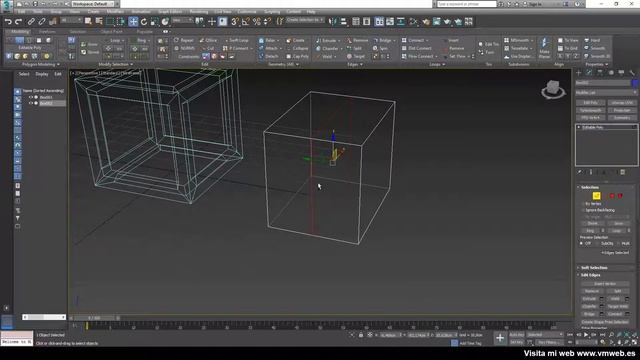Click the Mirror tool icon
Screen dimensions: 640x360
coord(333,21)
